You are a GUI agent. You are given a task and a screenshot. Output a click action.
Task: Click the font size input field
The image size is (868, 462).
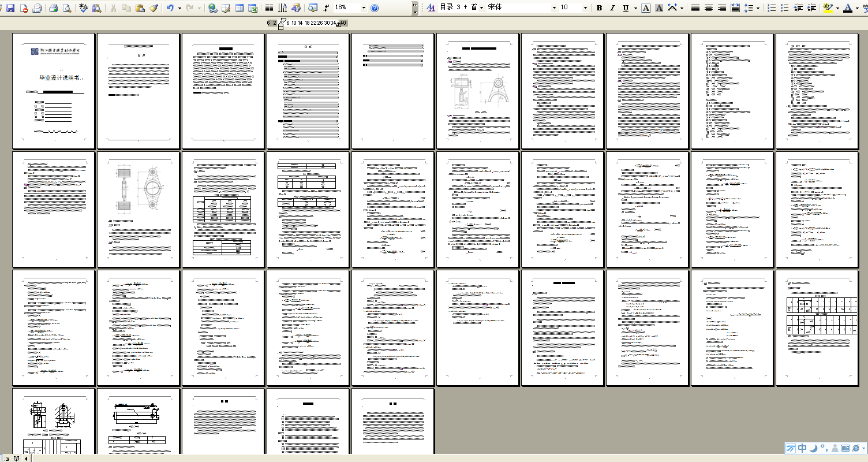click(x=570, y=8)
